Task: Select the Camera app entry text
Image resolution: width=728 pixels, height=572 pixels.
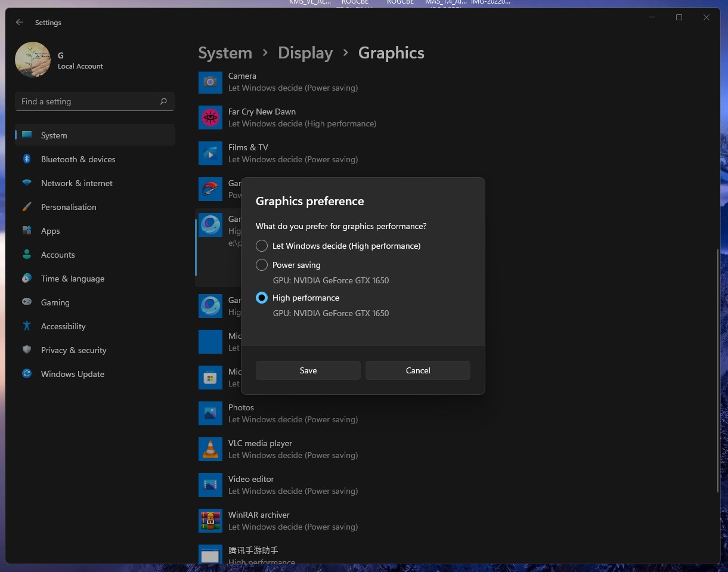Action: [242, 76]
